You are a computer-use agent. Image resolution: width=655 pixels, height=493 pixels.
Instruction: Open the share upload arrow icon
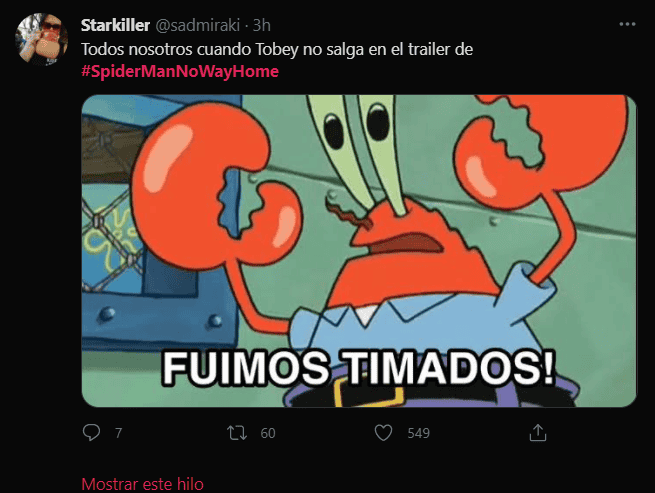tap(538, 433)
